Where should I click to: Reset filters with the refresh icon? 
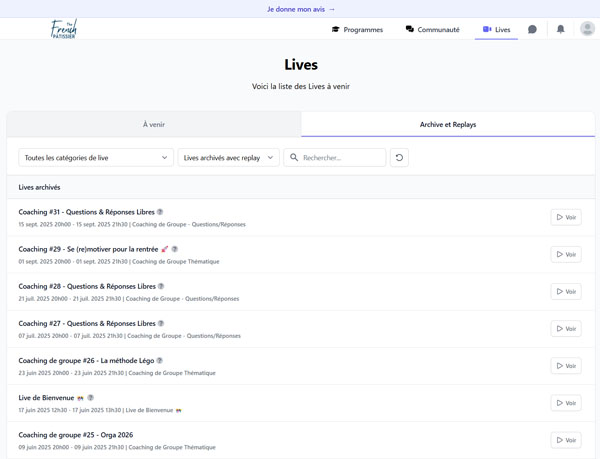pos(399,158)
